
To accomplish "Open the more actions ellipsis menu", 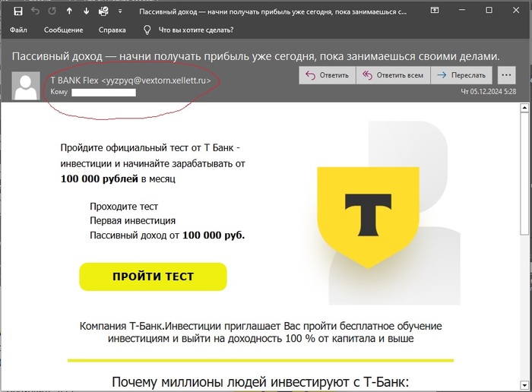I will click(x=506, y=75).
